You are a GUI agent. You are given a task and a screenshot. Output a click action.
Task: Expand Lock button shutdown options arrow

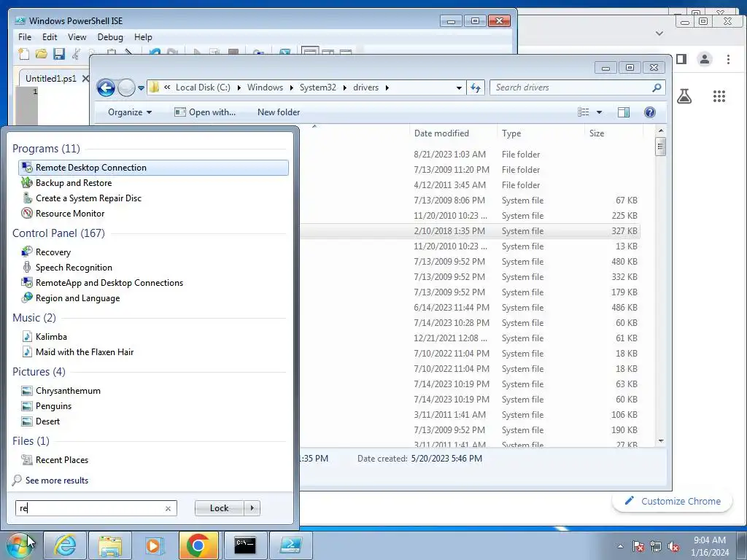(x=252, y=508)
